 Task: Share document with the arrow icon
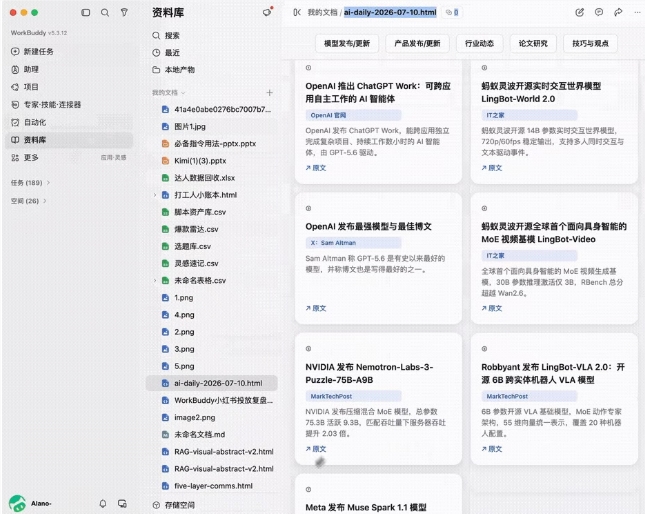pyautogui.click(x=618, y=12)
